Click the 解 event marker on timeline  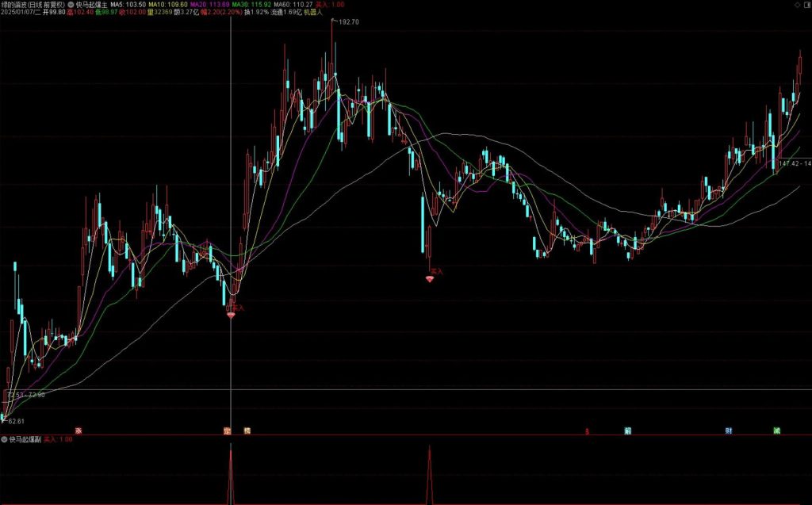(x=627, y=431)
